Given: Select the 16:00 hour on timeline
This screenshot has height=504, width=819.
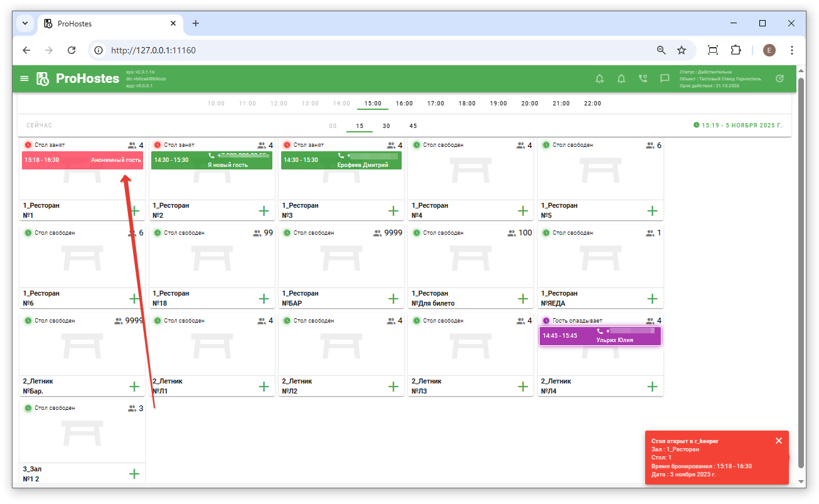Looking at the screenshot, I should pyautogui.click(x=404, y=104).
